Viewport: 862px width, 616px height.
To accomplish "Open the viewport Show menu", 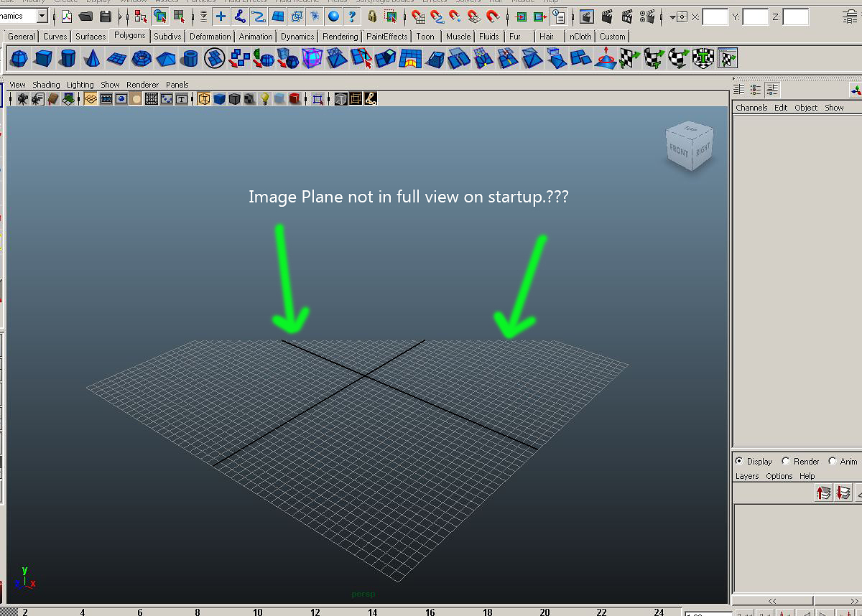I will pyautogui.click(x=110, y=85).
